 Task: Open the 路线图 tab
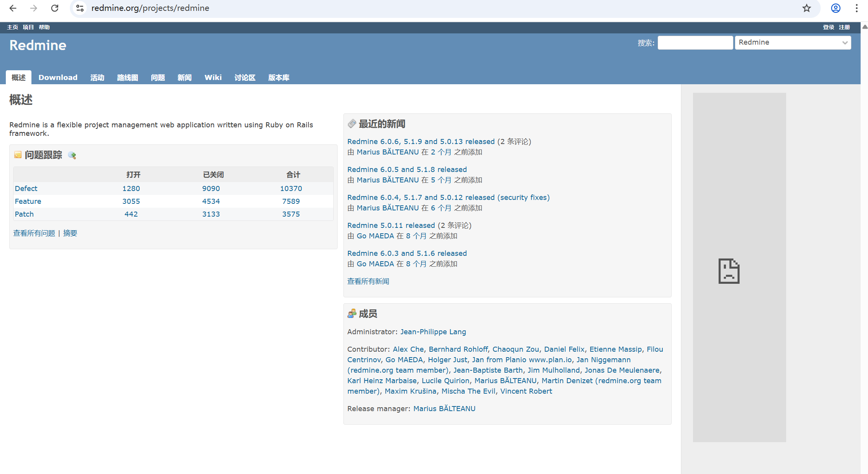[128, 77]
